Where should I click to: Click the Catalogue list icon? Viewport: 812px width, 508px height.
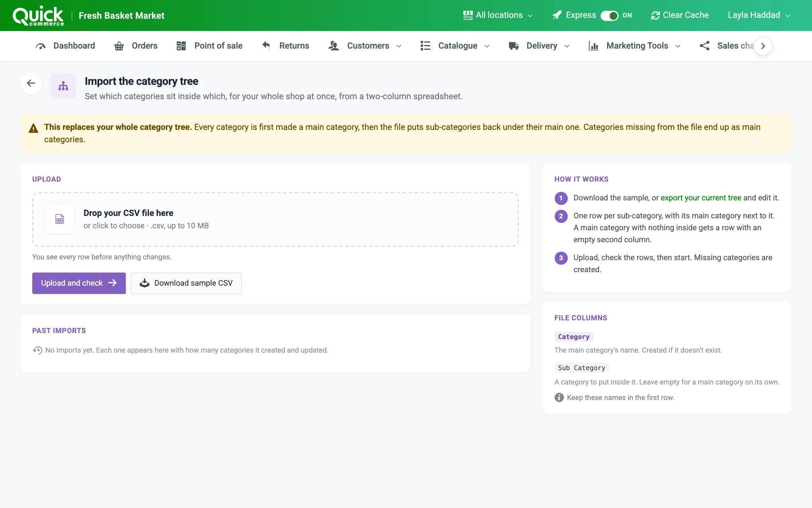(x=425, y=46)
